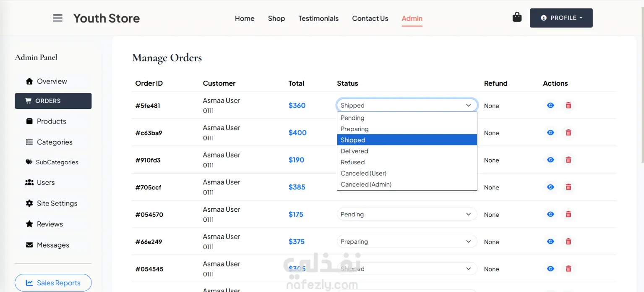This screenshot has height=292, width=644.
Task: Open the status dropdown for order #054545
Action: tap(407, 269)
